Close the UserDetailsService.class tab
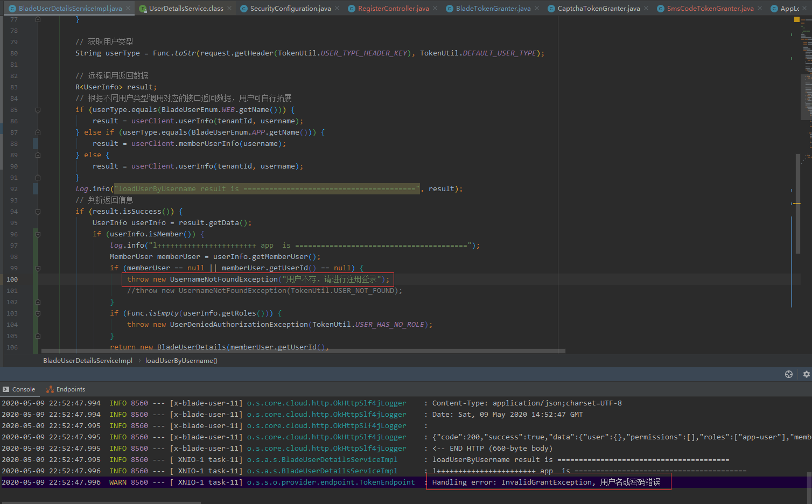The width and height of the screenshot is (812, 504). [229, 8]
